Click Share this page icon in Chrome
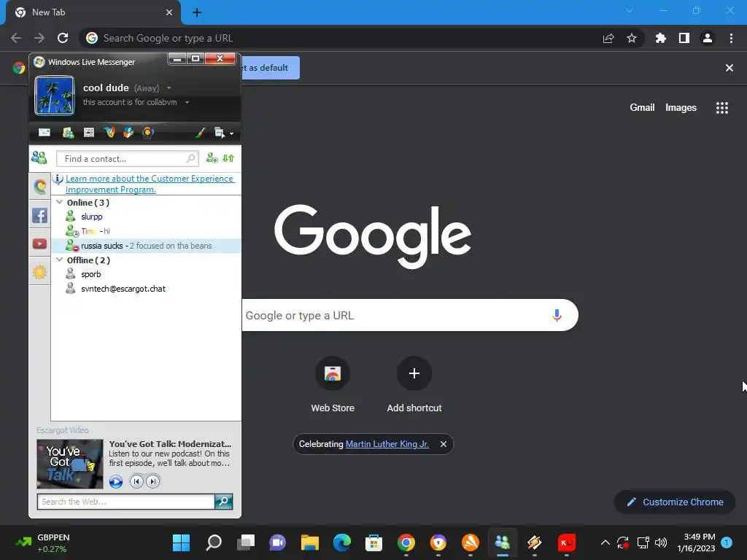747x560 pixels. (x=608, y=38)
